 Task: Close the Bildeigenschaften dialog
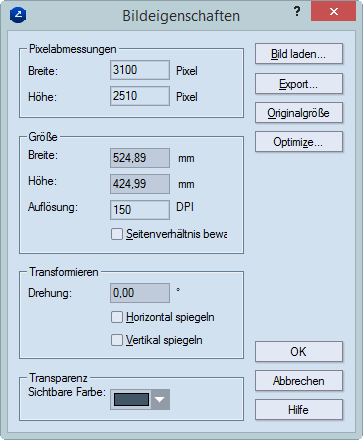[333, 12]
